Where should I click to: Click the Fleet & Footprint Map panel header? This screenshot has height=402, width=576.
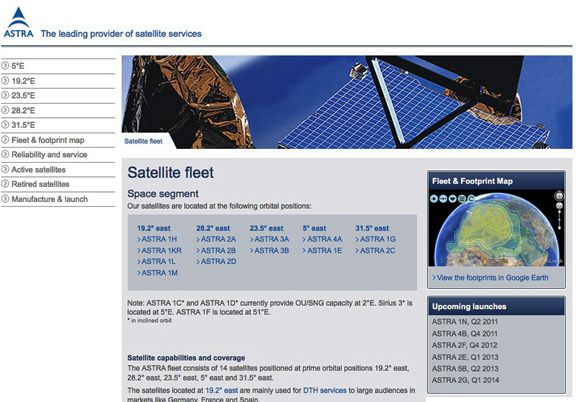496,181
